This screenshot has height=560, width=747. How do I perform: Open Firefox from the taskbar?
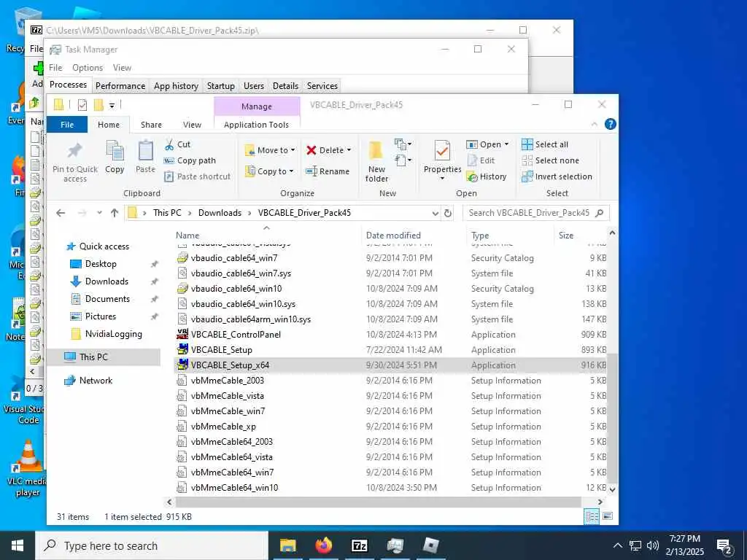(323, 545)
